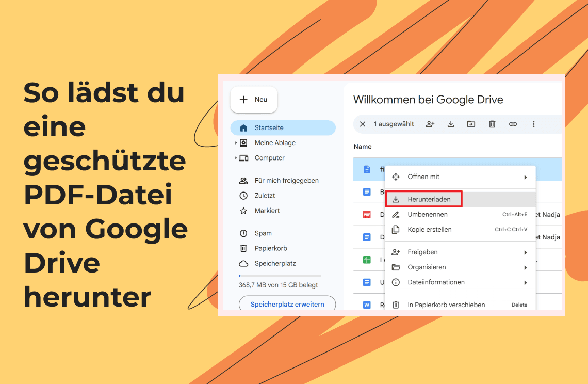Select Kopie erstellen in the context menu

(x=431, y=229)
